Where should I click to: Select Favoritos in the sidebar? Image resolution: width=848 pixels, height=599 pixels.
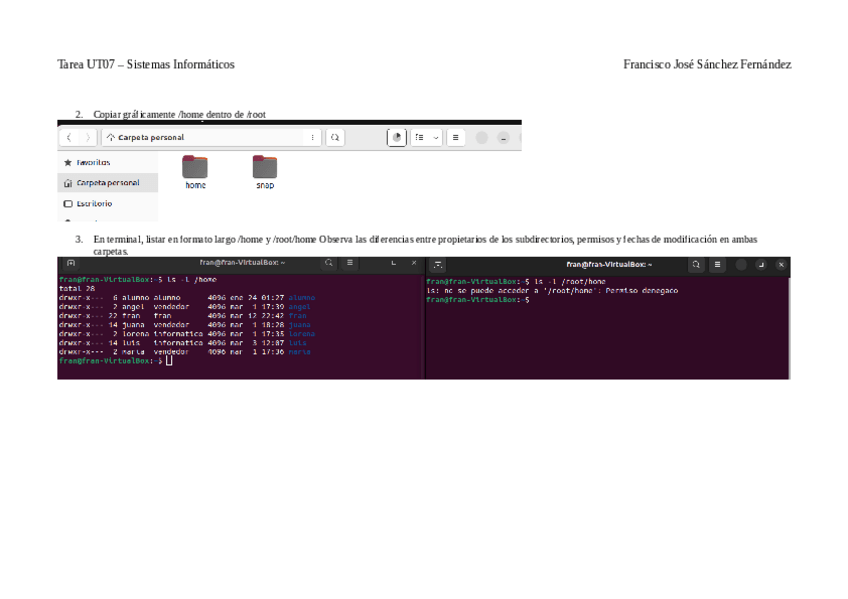[93, 162]
